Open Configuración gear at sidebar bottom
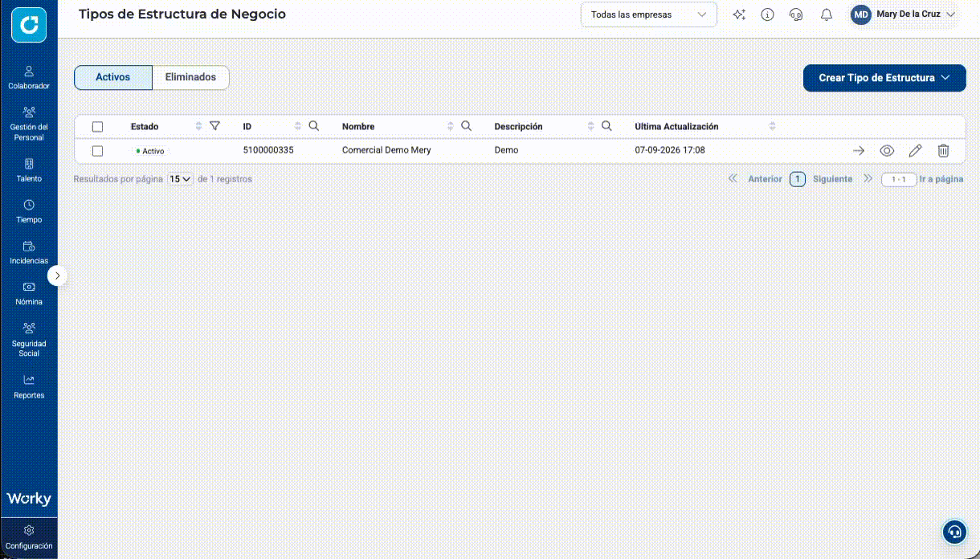The height and width of the screenshot is (559, 980). [x=29, y=538]
